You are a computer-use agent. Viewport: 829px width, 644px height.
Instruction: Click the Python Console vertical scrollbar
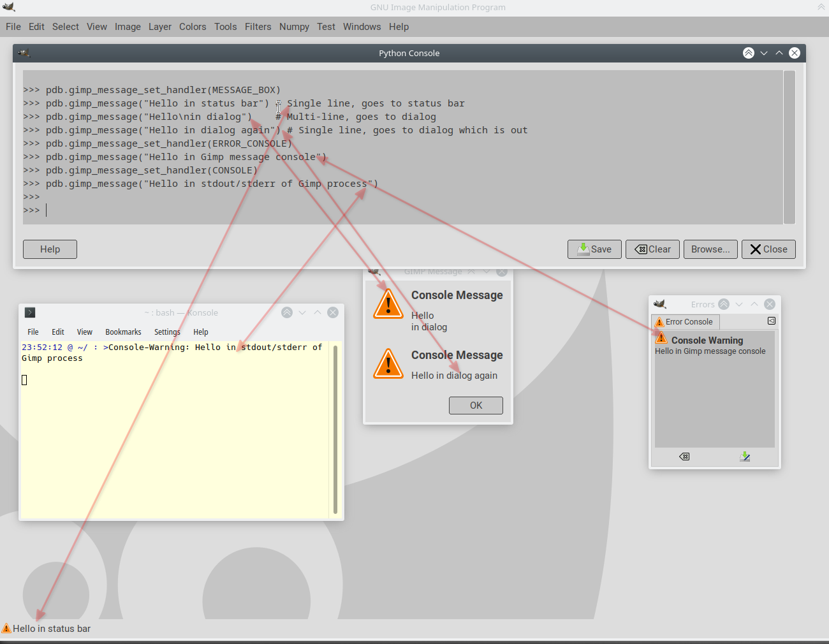789,147
